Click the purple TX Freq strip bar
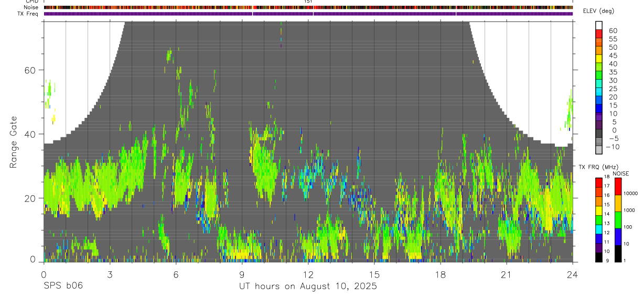Screen dimensions: 644x297 tap(308, 14)
